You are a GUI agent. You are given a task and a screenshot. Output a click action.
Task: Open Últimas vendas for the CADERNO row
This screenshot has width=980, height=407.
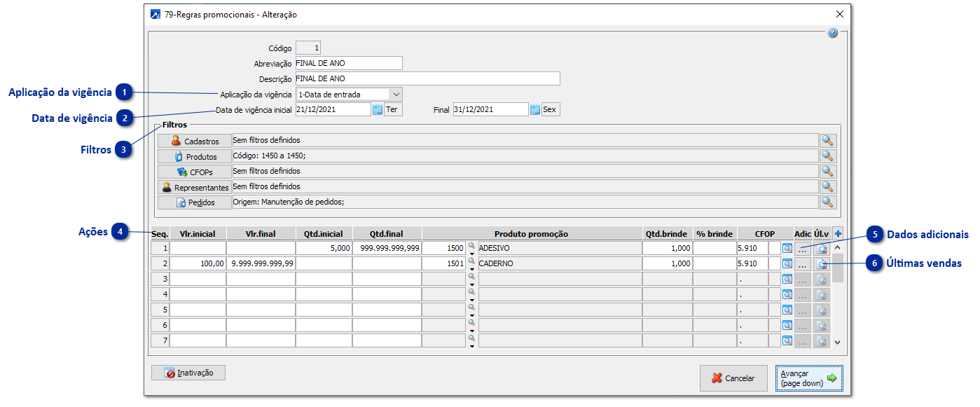(x=822, y=264)
